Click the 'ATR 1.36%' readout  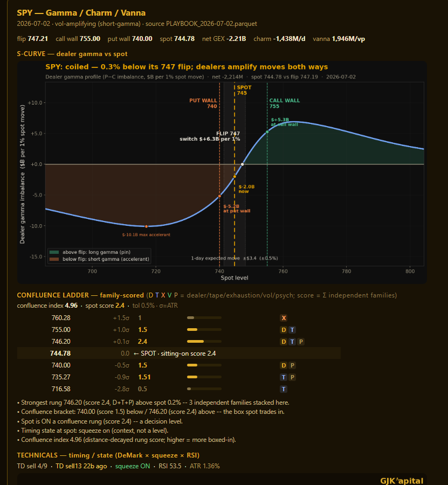tap(204, 466)
